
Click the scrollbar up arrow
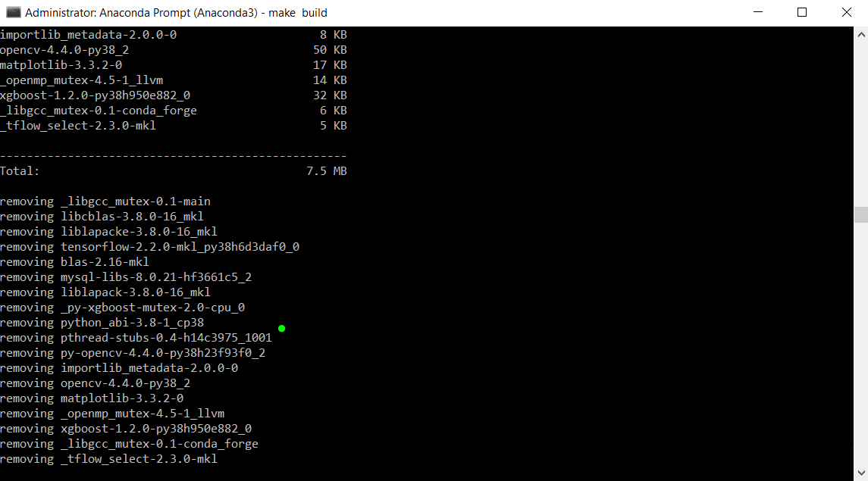(x=861, y=34)
